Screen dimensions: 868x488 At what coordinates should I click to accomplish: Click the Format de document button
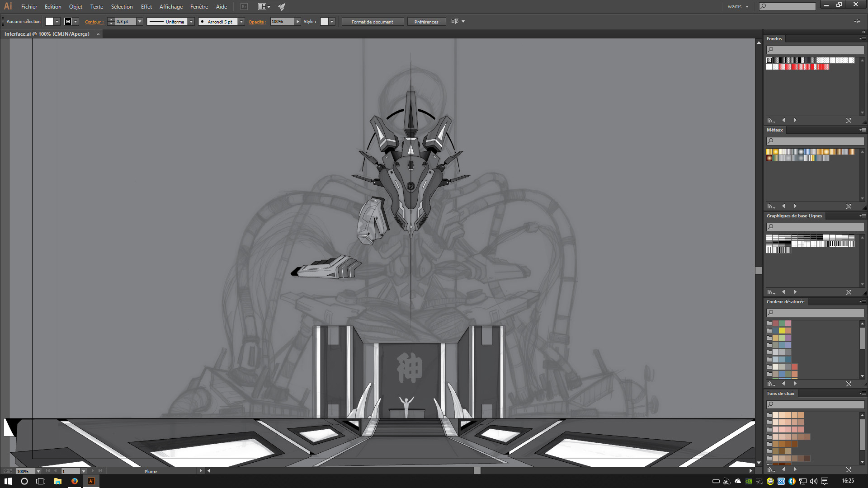[x=372, y=22]
